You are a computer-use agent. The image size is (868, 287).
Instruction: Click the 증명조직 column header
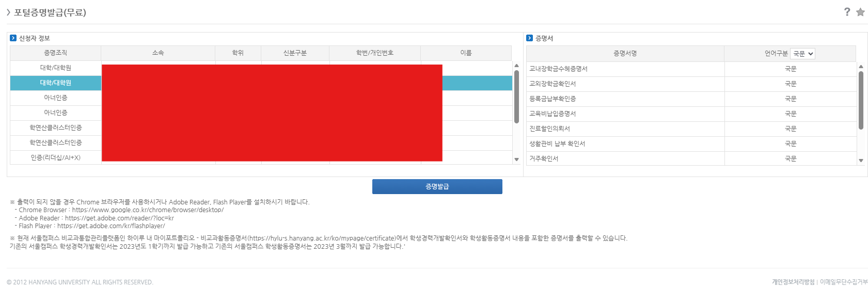(56, 53)
